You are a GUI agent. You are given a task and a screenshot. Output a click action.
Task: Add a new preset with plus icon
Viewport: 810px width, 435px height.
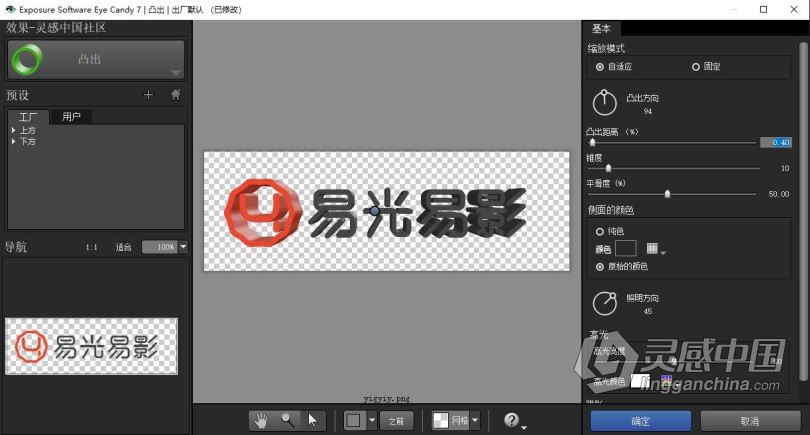coord(148,95)
